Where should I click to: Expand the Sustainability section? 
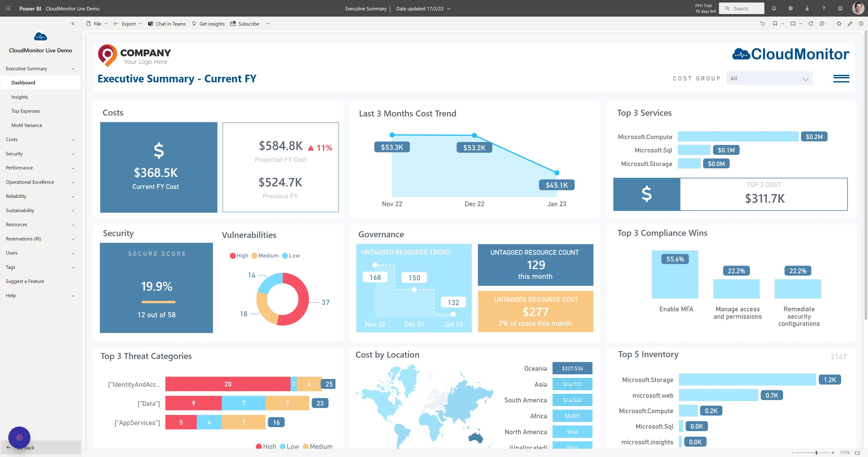pyautogui.click(x=73, y=211)
